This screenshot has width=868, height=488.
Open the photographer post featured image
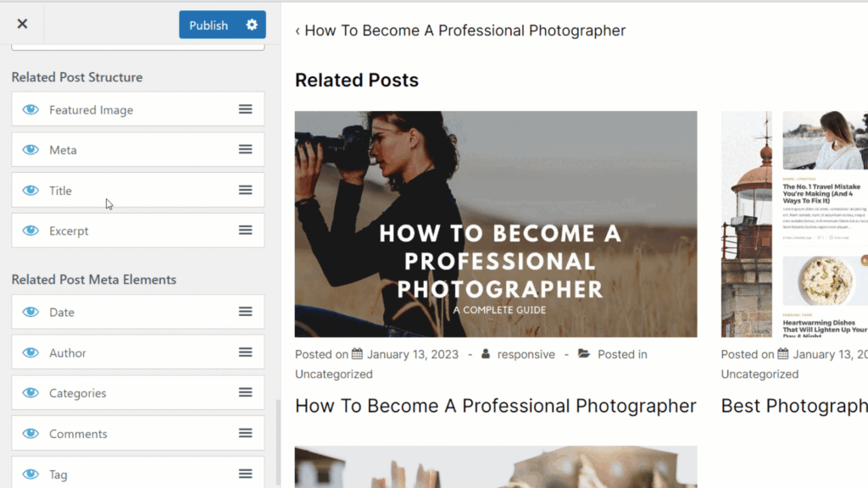tap(495, 224)
